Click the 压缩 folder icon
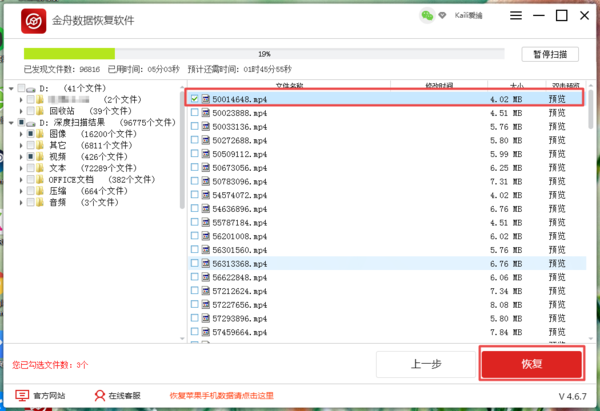Screen dimensions: 600x411 (40, 191)
